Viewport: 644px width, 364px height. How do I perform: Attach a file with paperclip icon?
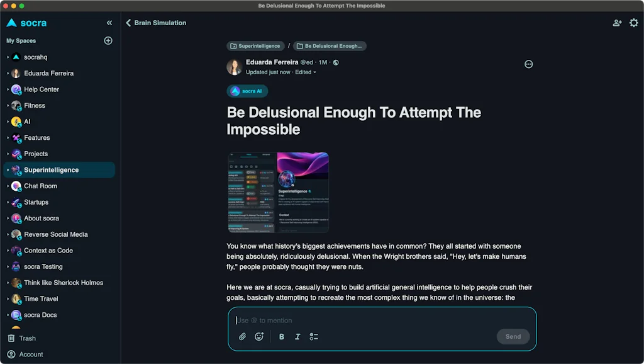[x=242, y=337]
